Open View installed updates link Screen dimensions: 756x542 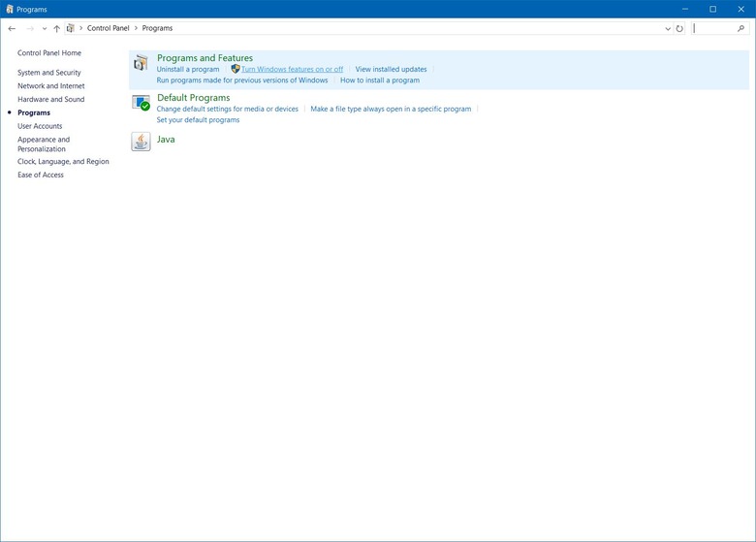coord(391,70)
